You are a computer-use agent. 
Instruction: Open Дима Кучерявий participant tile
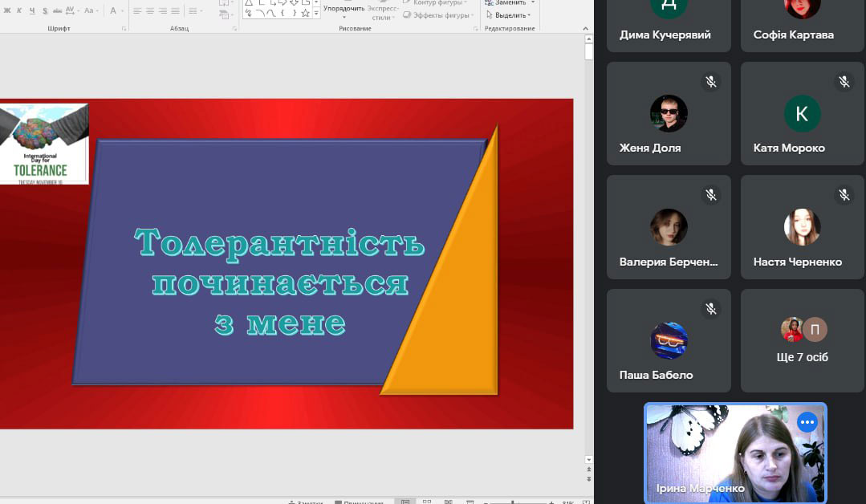[x=669, y=26]
